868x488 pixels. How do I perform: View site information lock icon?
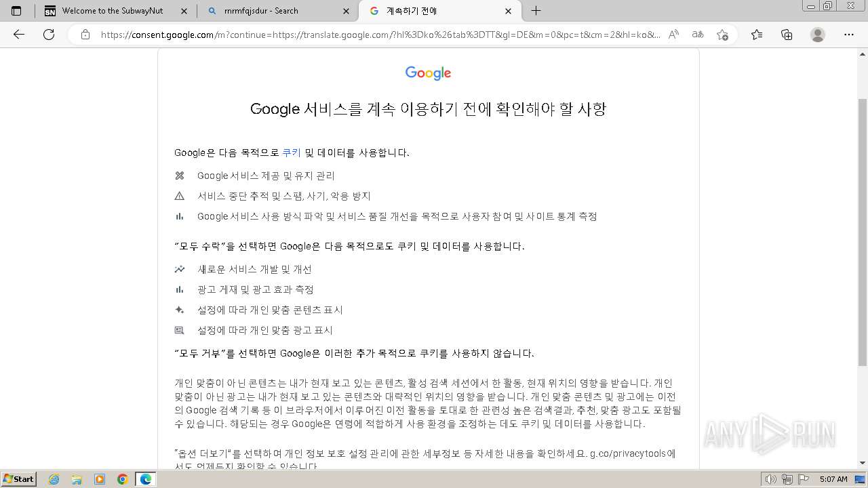click(85, 35)
